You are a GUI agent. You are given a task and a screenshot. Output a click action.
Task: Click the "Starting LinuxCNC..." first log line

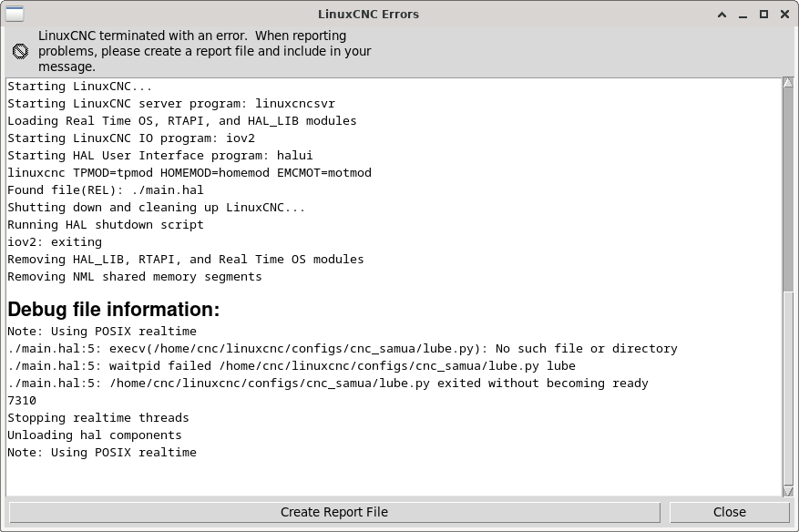pos(79,87)
